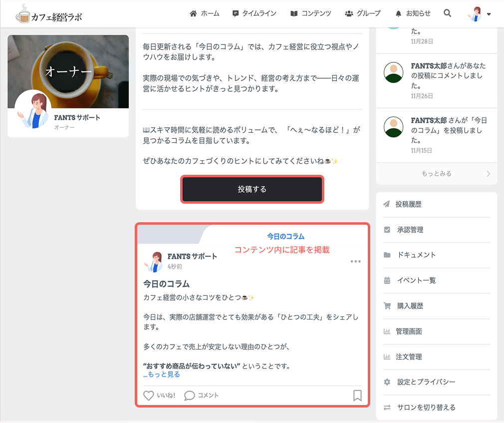Click the 注文管理 chart icon
The image size is (504, 423).
point(387,357)
